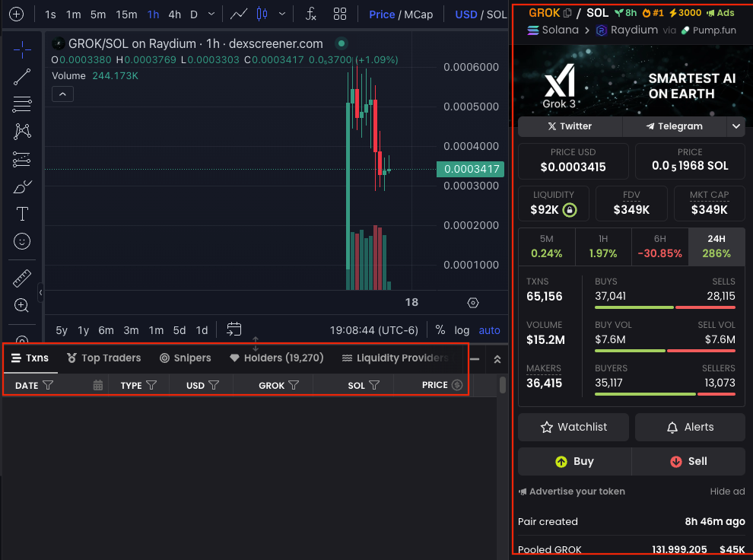Expand more social links chevron
Image resolution: width=753 pixels, height=560 pixels.
(736, 126)
